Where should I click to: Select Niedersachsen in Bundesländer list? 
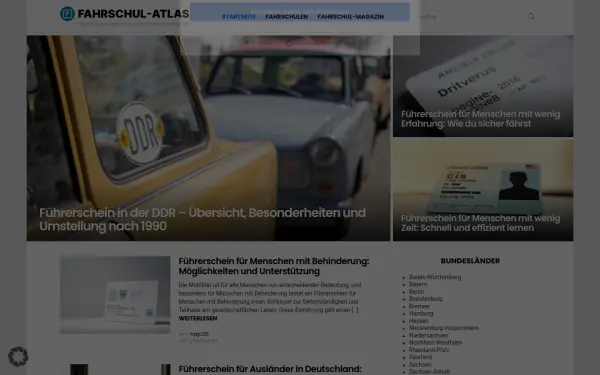point(428,335)
